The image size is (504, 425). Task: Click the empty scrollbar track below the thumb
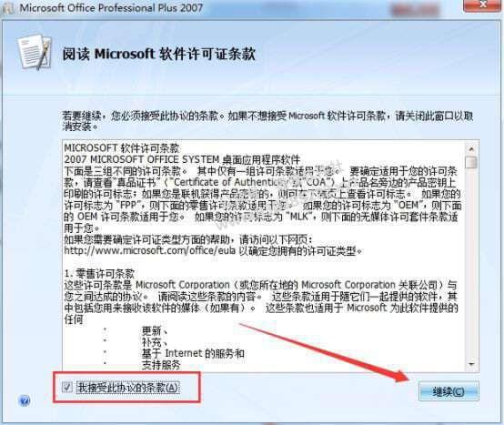(x=471, y=262)
